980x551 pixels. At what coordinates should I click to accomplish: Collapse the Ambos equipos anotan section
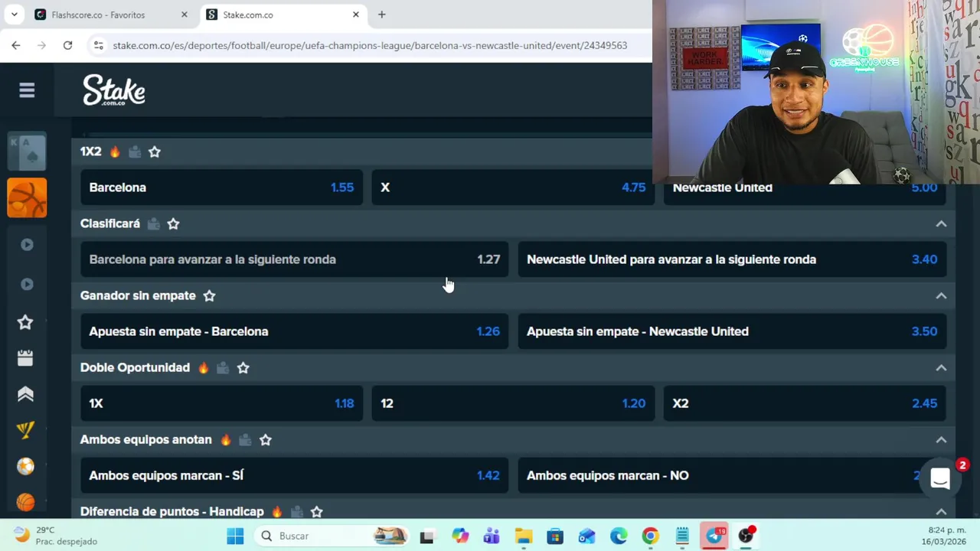(x=941, y=439)
